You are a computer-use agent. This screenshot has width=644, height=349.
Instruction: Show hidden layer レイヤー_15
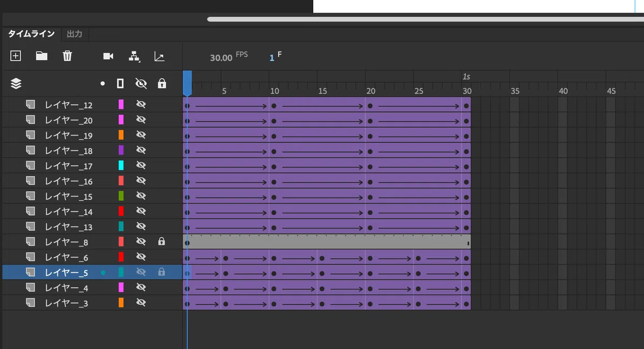(x=141, y=195)
